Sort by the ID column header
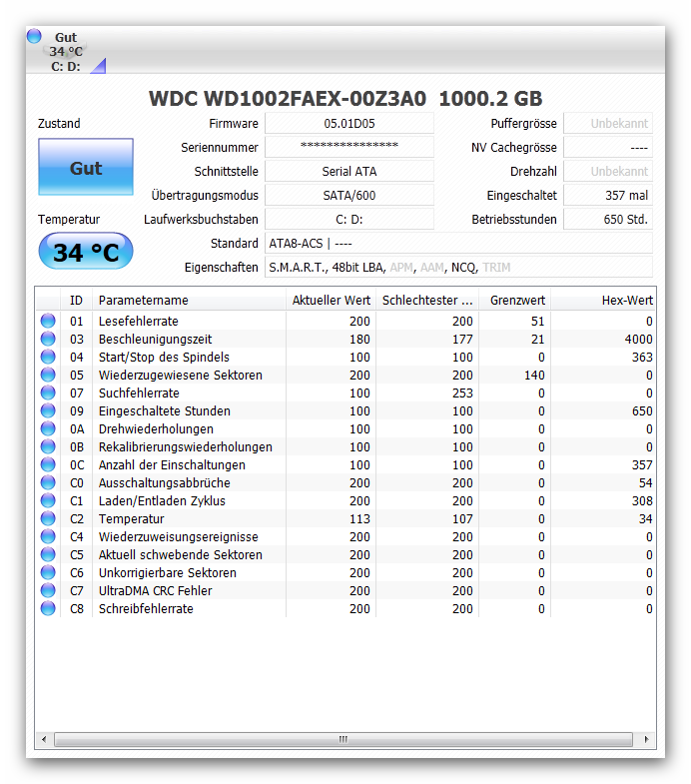Viewport: 691px width, 784px height. pyautogui.click(x=77, y=300)
